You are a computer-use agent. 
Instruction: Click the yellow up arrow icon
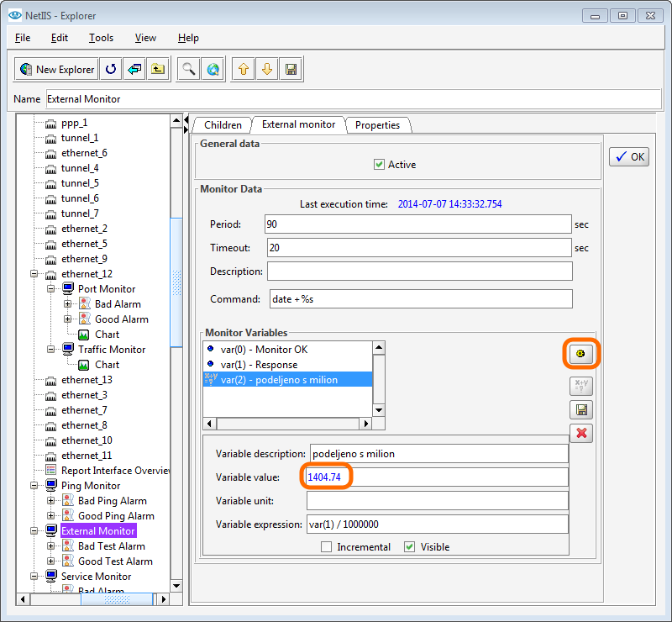point(244,70)
